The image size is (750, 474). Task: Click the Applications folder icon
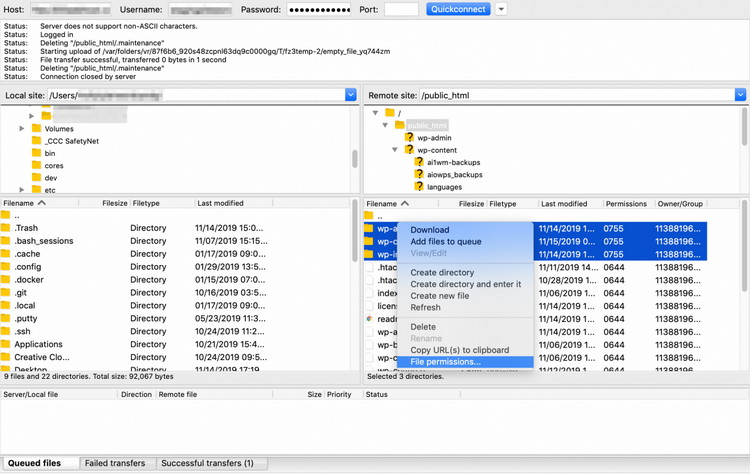click(x=6, y=344)
